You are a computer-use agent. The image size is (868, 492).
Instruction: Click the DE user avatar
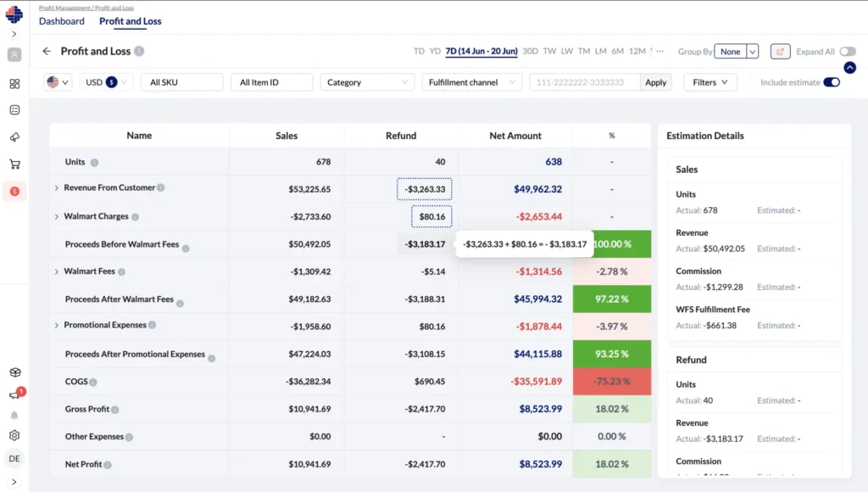14,459
